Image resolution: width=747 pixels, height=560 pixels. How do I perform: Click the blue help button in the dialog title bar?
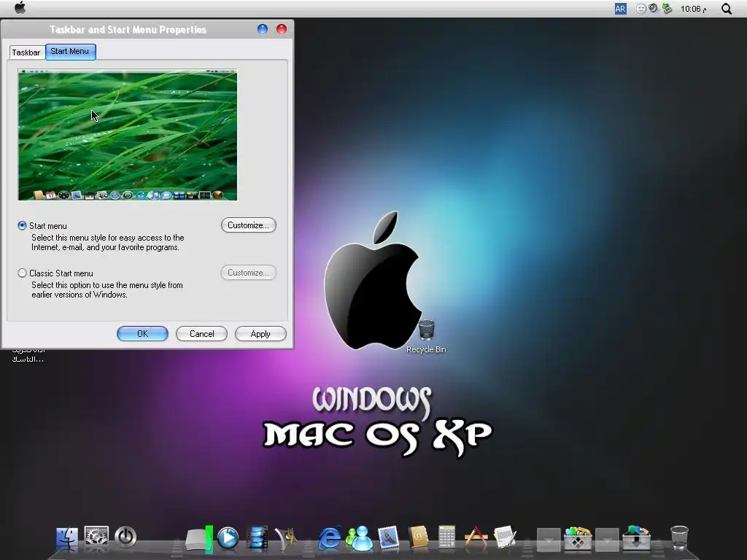tap(263, 29)
